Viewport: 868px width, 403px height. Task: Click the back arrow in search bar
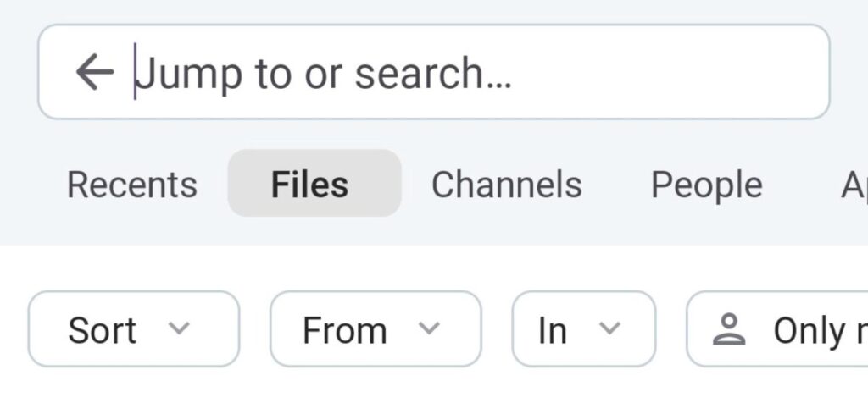coord(94,72)
